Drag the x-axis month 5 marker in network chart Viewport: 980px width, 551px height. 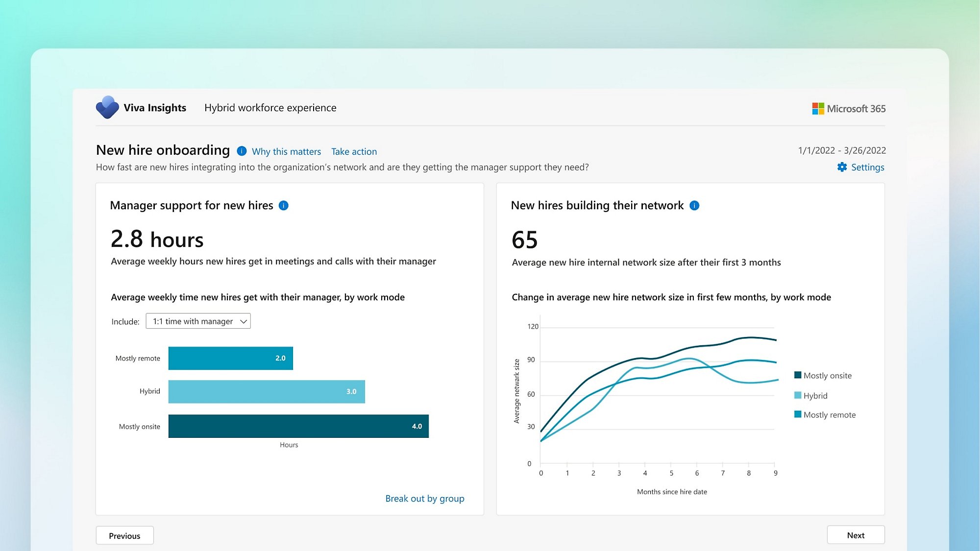pos(671,473)
